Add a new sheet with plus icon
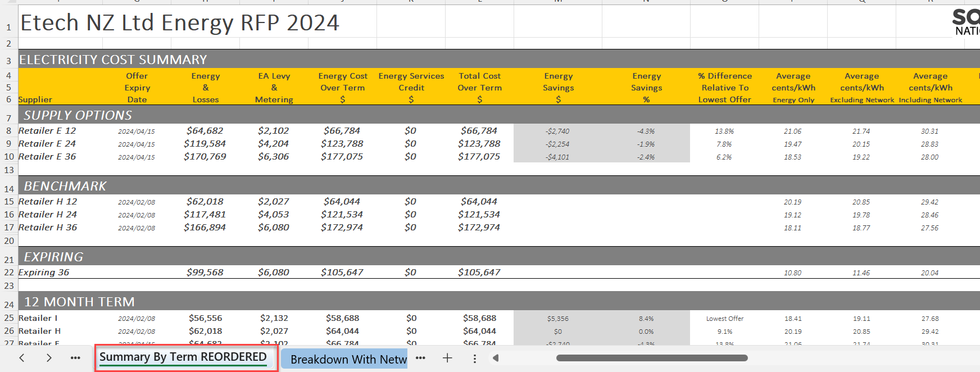Image resolution: width=980 pixels, height=372 pixels. pyautogui.click(x=447, y=358)
